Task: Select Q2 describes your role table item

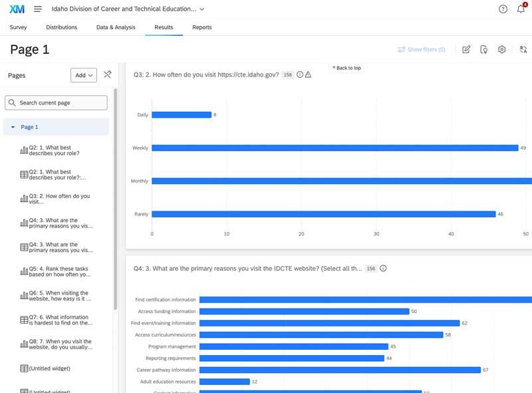Action: (56, 175)
